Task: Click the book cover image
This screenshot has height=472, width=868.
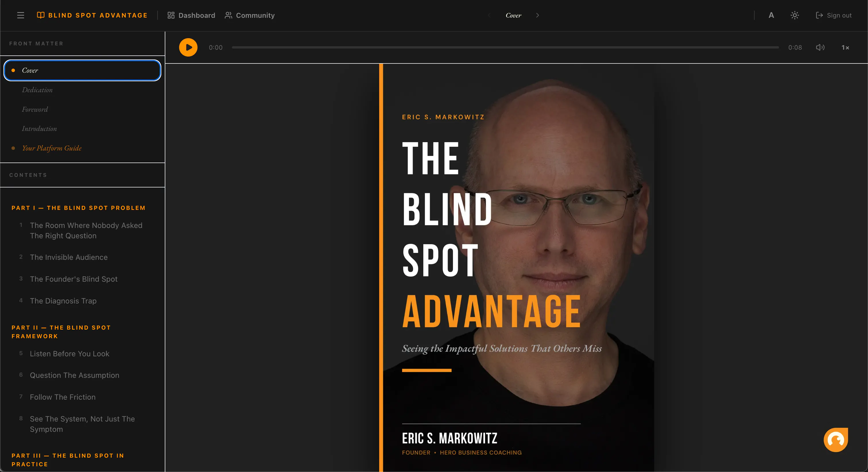Action: point(516,268)
